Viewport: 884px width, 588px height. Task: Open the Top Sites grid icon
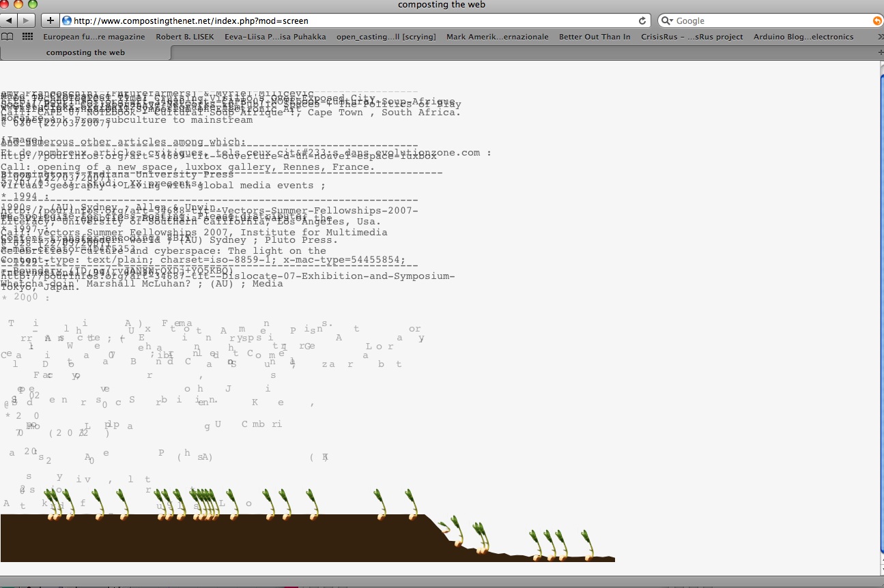(x=27, y=37)
